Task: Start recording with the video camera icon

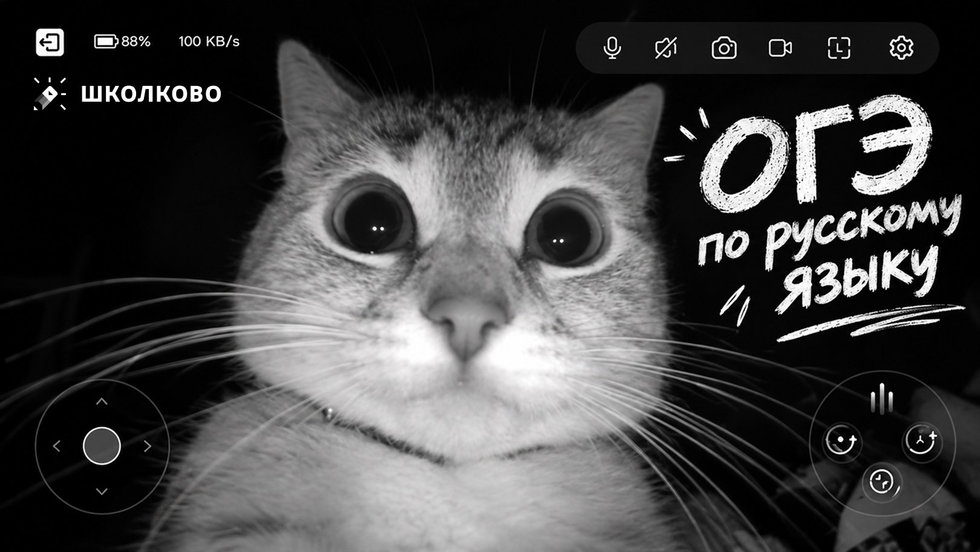Action: [x=780, y=48]
